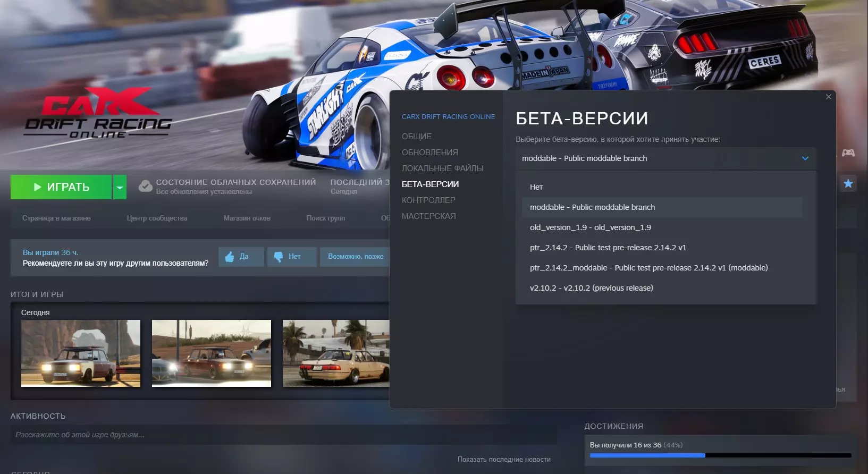Open ОБЩИЕ settings tab
Image resolution: width=868 pixels, height=474 pixels.
[x=416, y=137]
